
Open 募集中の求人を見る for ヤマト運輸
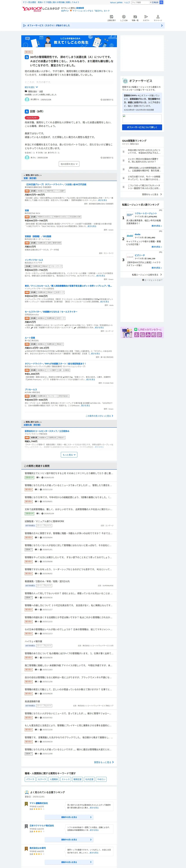[69, 817]
